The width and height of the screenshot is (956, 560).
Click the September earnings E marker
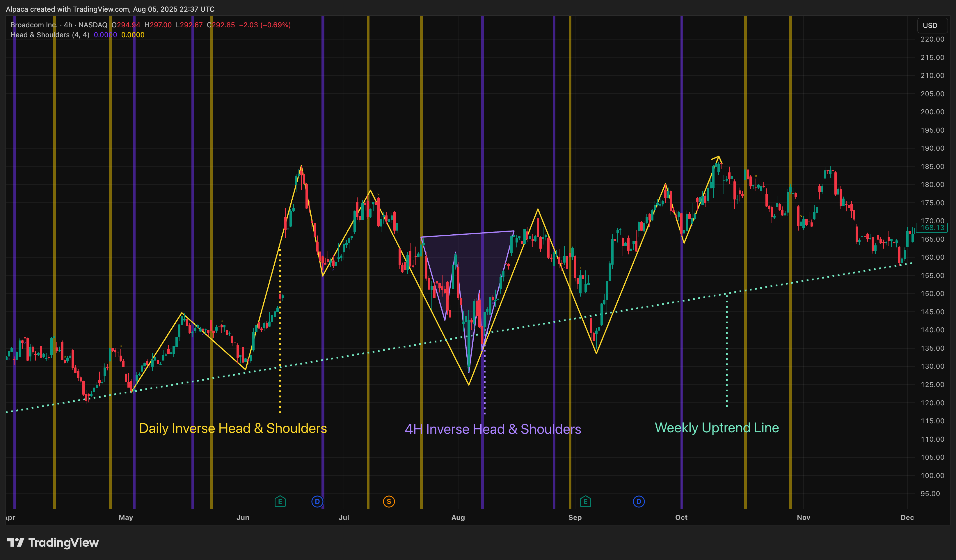pyautogui.click(x=585, y=502)
